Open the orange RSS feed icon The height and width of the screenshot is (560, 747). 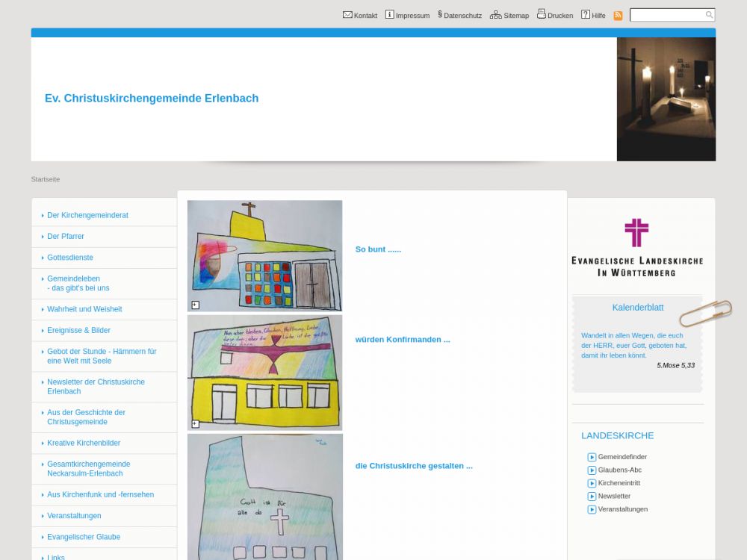(618, 16)
